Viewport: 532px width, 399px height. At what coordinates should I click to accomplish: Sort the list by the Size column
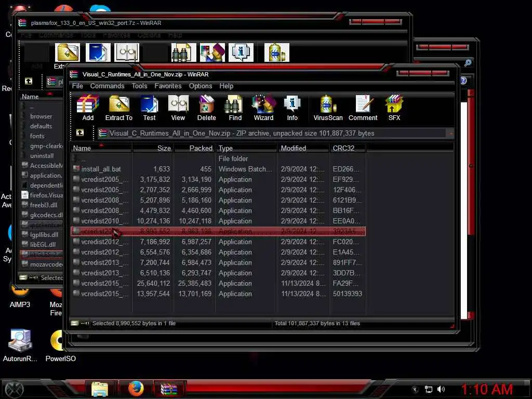153,148
